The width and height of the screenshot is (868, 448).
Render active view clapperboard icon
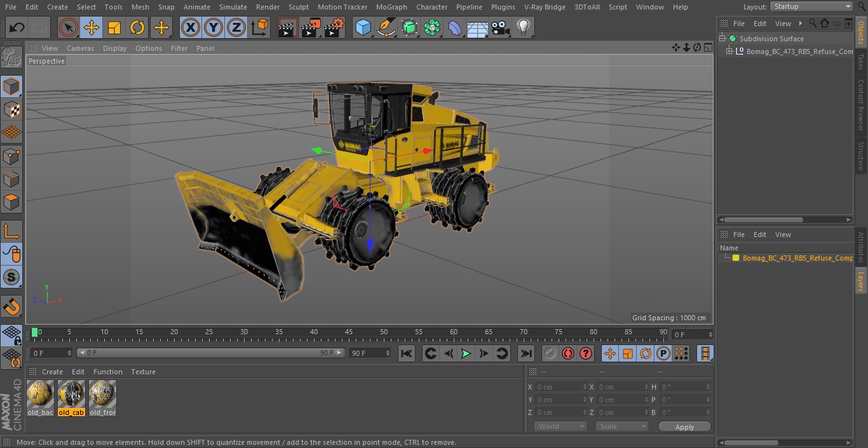(288, 27)
